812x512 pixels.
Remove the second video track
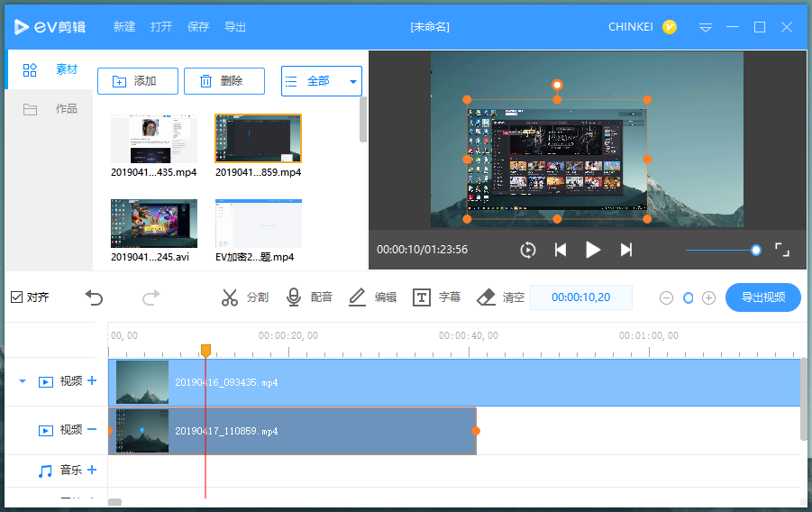coord(92,430)
